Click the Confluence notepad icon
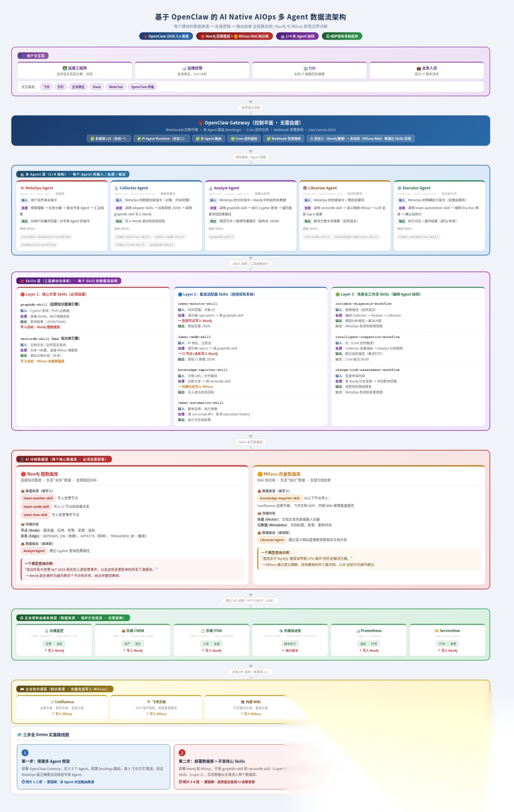The image size is (514, 812). (x=52, y=702)
